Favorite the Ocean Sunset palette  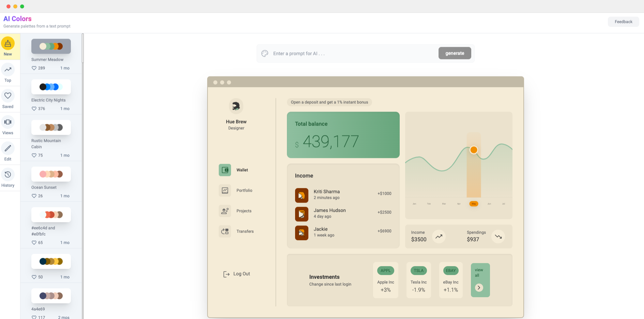point(34,196)
